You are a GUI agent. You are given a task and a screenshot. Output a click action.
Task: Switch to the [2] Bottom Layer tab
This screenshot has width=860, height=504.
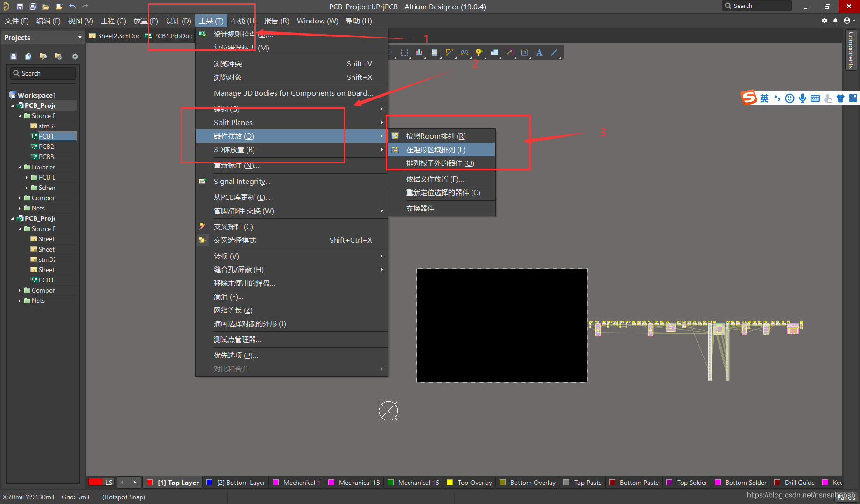236,483
